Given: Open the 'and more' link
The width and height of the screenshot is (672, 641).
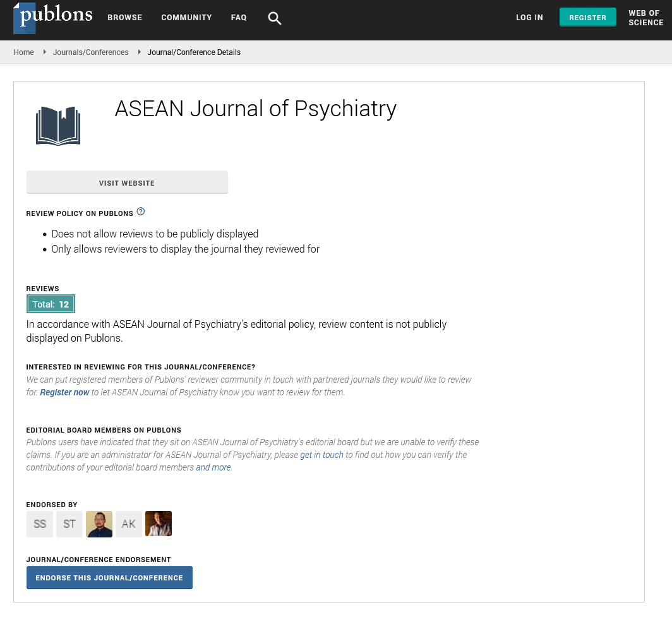Looking at the screenshot, I should [213, 467].
